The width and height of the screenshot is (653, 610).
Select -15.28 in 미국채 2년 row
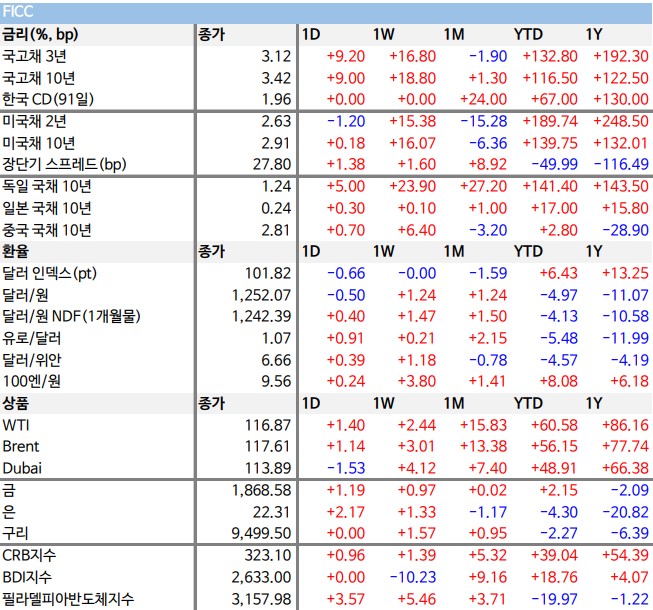pyautogui.click(x=484, y=122)
